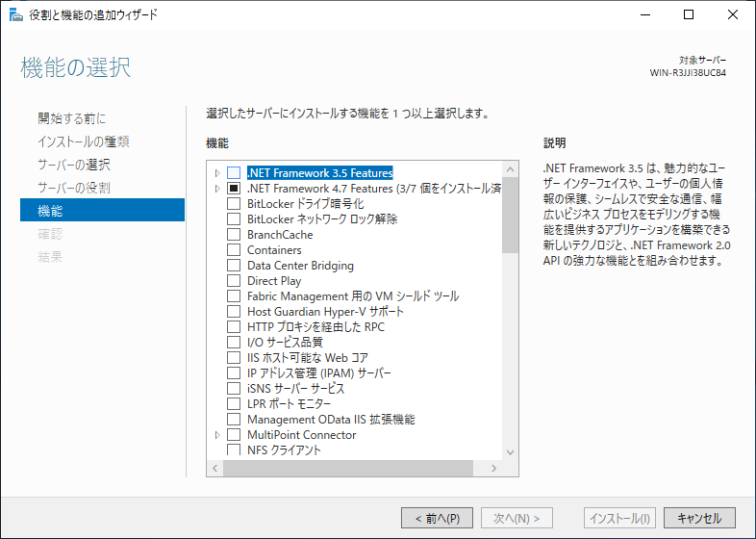
Task: Switch to the サーバーの役割 step
Action: (74, 188)
